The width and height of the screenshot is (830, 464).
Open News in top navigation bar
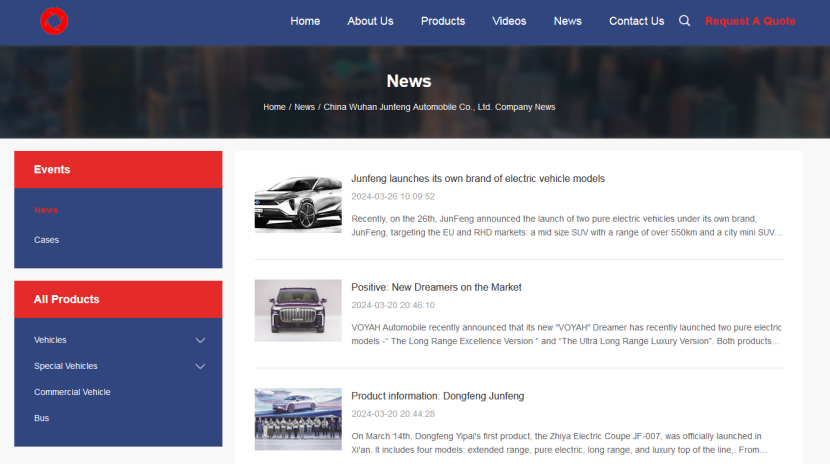(567, 21)
